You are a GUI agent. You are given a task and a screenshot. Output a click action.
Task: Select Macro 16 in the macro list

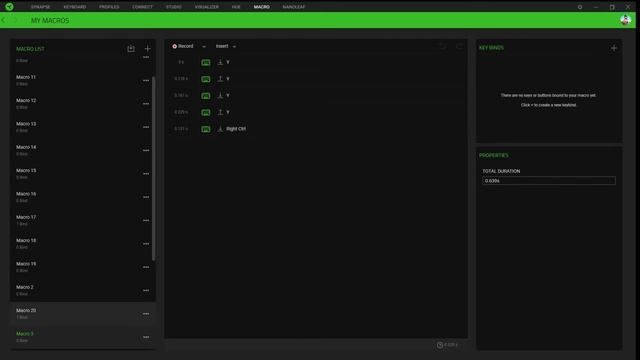coord(82,196)
